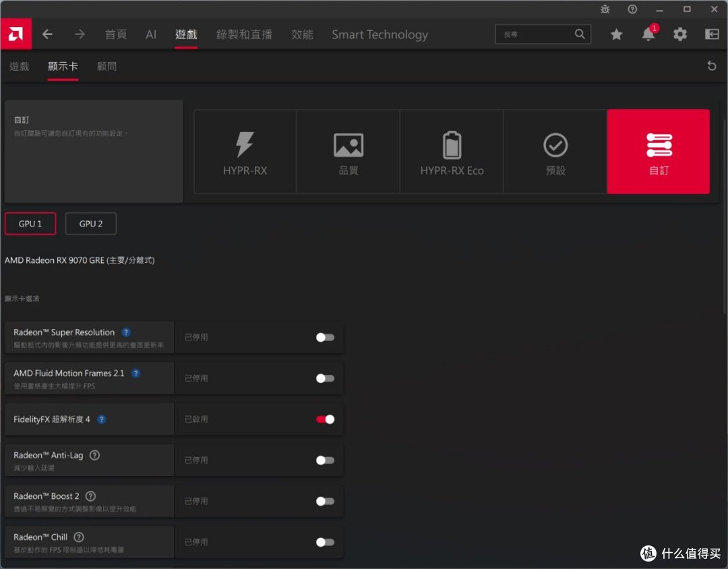Click the AMD Fluid Motion Frames 2.1 label

tap(69, 373)
